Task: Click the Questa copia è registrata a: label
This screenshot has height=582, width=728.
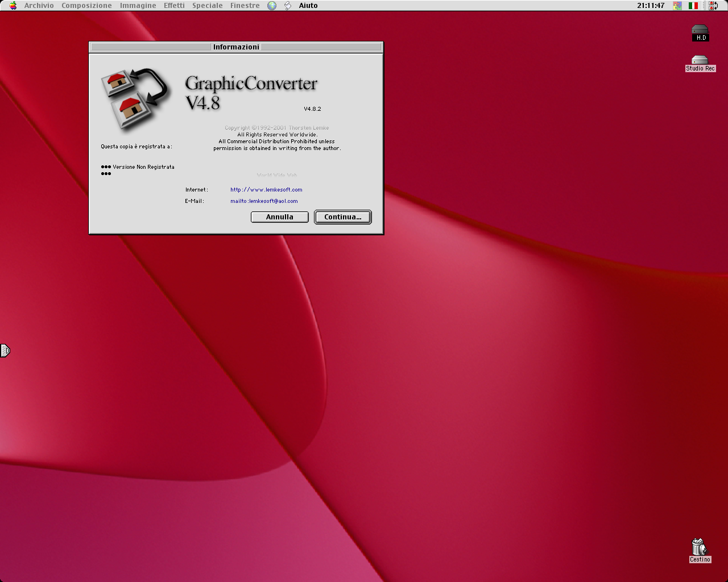Action: (x=136, y=147)
